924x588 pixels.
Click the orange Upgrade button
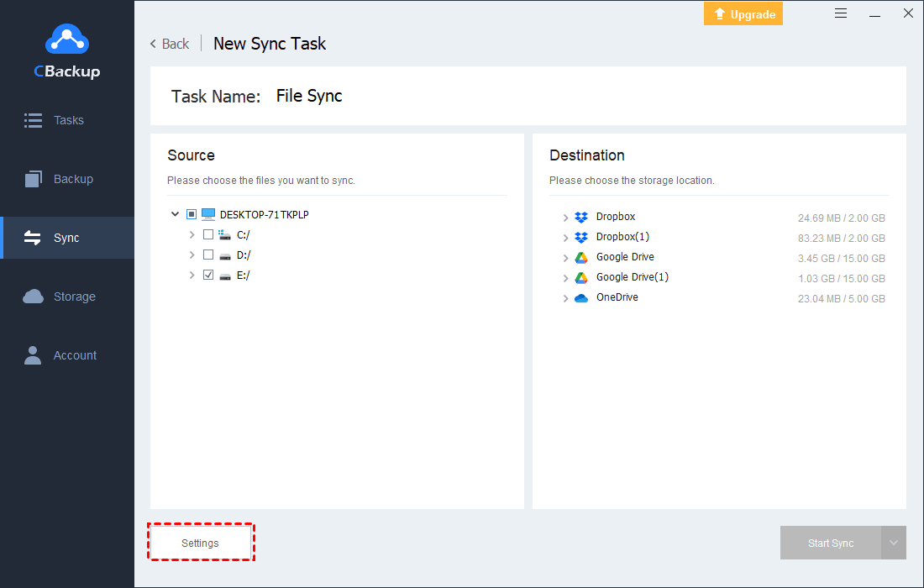click(x=743, y=13)
